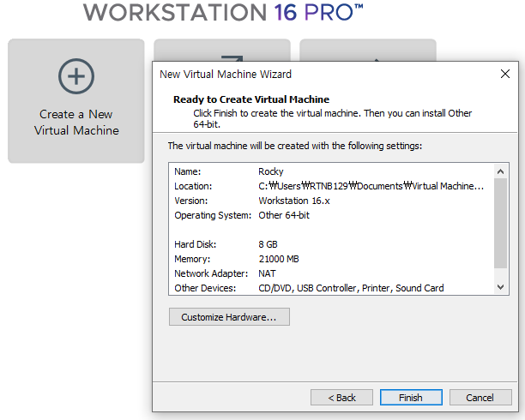Click the 'Name:' label in the settings list
Viewport: 525px width, 420px height.
[x=188, y=171]
